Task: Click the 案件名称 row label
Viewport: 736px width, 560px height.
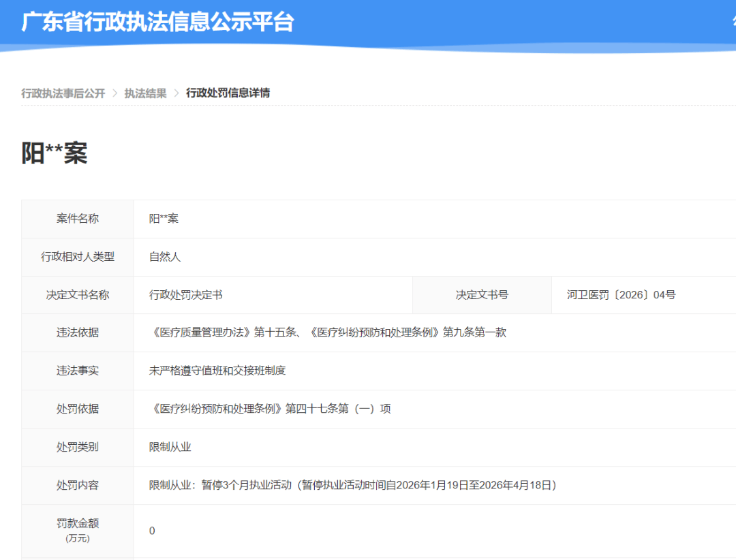Action: point(78,219)
